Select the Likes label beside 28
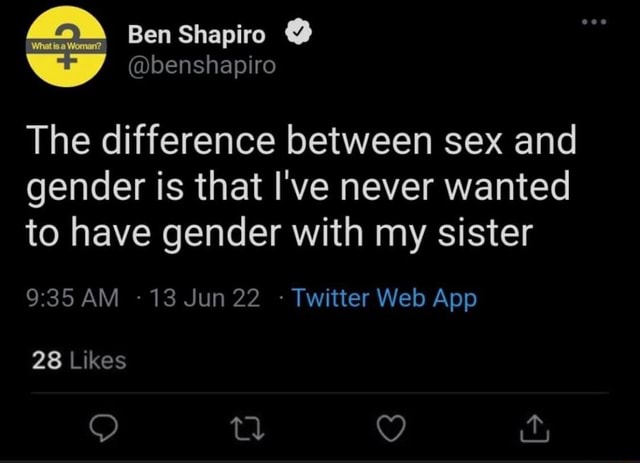640x463 pixels. 98,361
